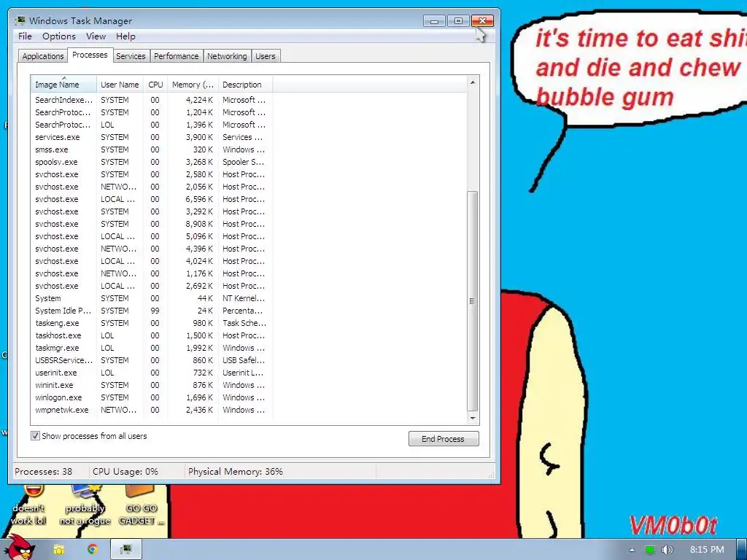Screen dimensions: 747x560
Task: Select the taskhost.exe process
Action: (152, 335)
